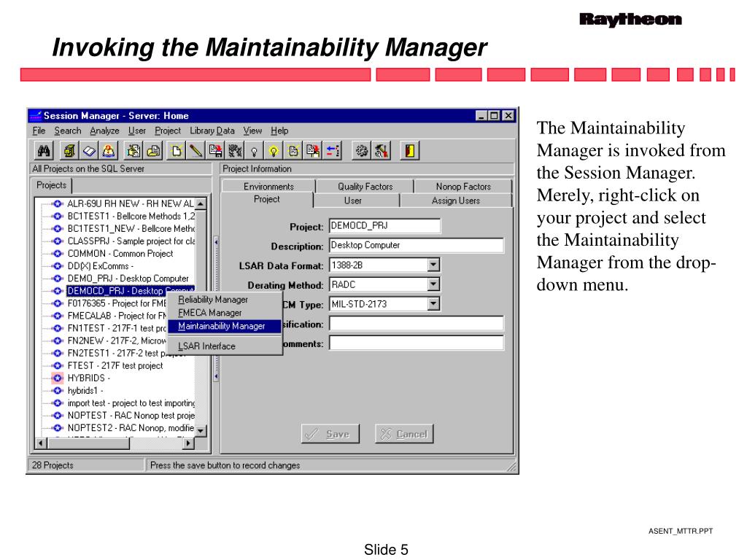Switch to the Environments tab
747x560 pixels.
pos(268,186)
